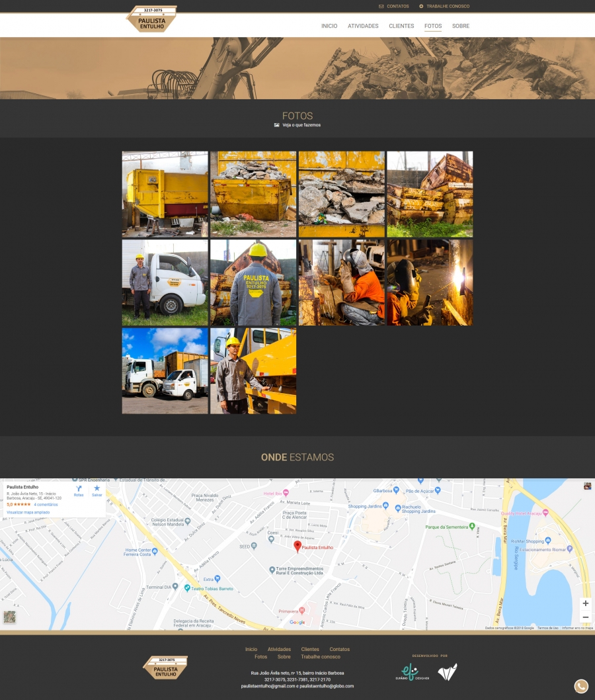The image size is (595, 700).
Task: Click the RioMar Shopping map marker
Action: (x=548, y=541)
